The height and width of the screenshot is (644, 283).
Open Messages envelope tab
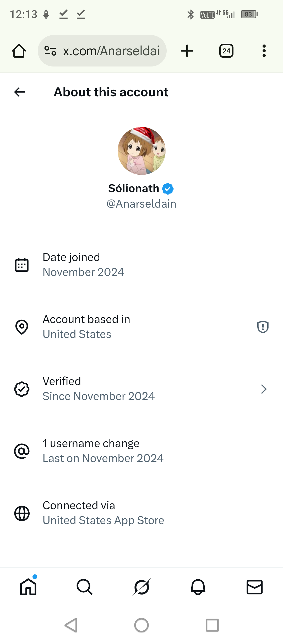(x=254, y=587)
